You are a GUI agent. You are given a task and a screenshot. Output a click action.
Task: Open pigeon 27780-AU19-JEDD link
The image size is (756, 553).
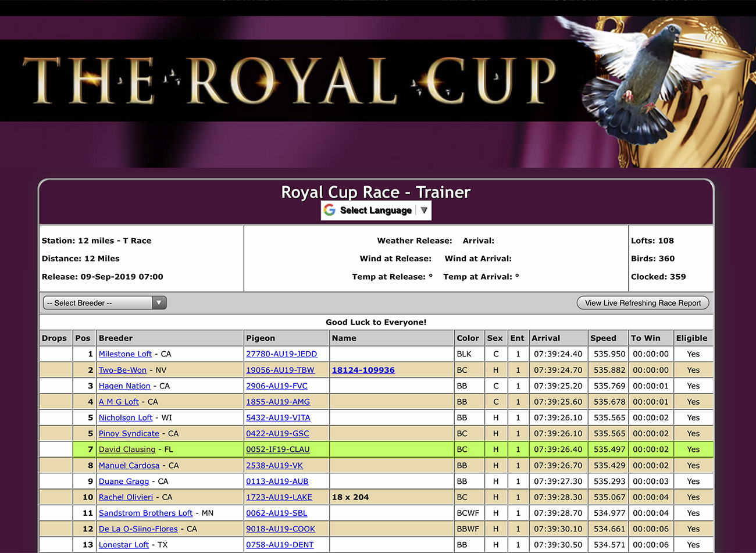pos(281,354)
